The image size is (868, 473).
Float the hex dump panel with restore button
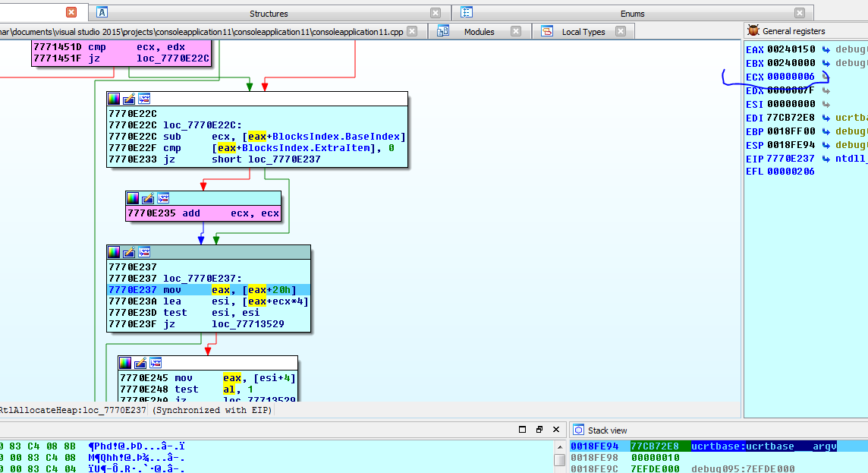click(539, 430)
